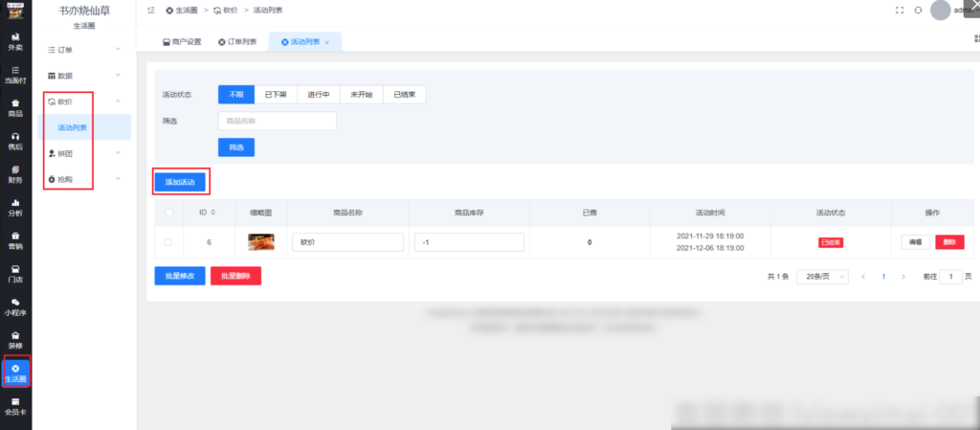Go to 商品 in the left navigation
The height and width of the screenshot is (430, 980).
(x=15, y=106)
